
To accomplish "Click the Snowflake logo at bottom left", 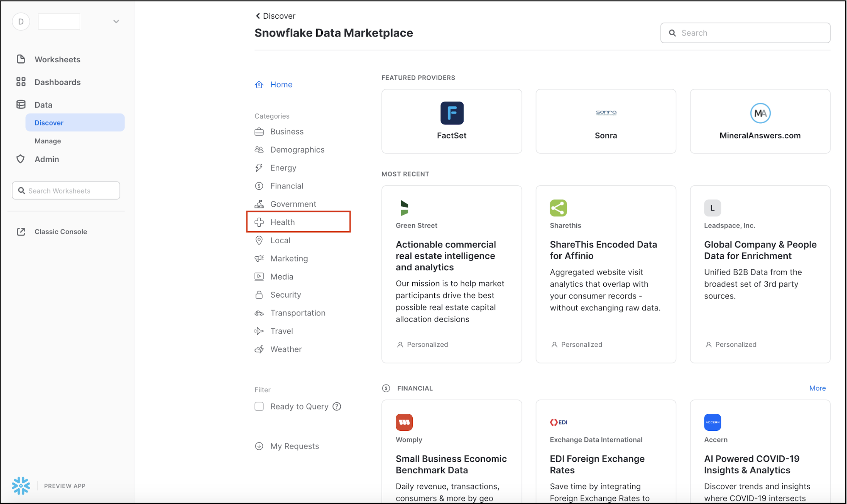I will pos(21,486).
